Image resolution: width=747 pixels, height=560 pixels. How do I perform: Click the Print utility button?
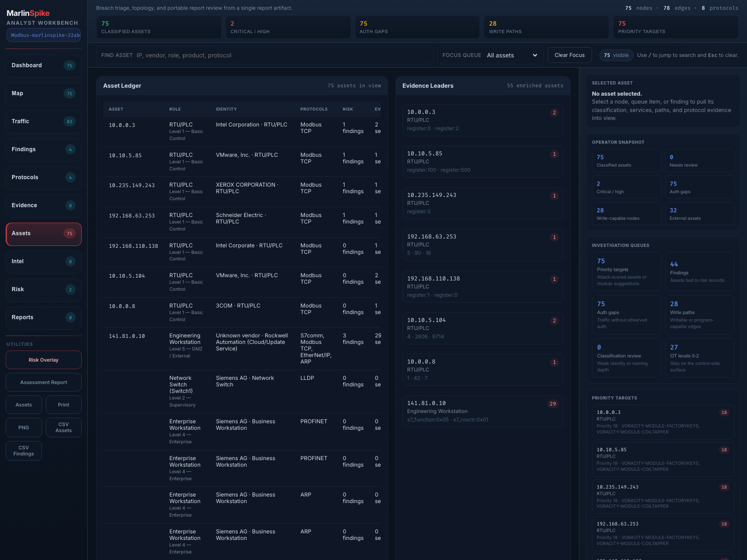63,405
